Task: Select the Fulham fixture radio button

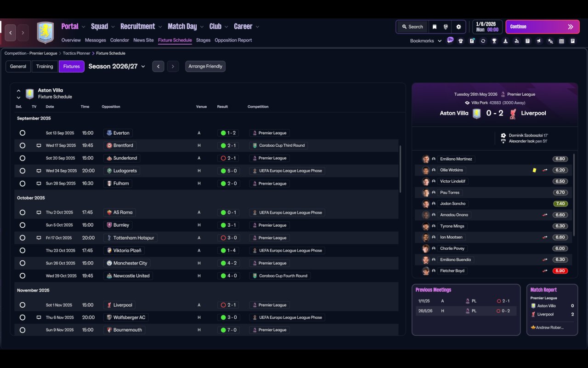Action: click(x=23, y=184)
